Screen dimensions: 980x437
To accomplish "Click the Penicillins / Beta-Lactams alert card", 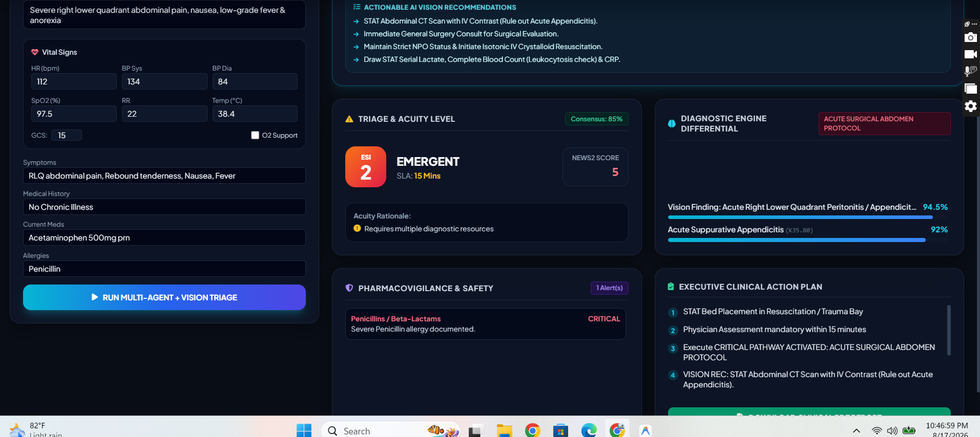I will click(486, 323).
